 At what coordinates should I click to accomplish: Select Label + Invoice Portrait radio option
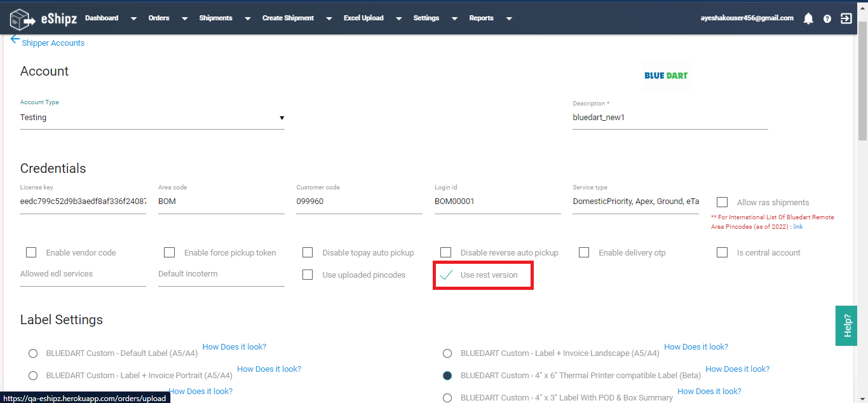33,376
